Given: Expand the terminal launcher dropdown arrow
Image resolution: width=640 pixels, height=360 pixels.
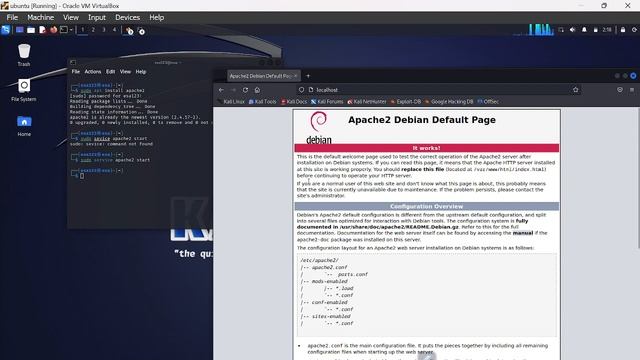Looking at the screenshot, I should [x=71, y=30].
